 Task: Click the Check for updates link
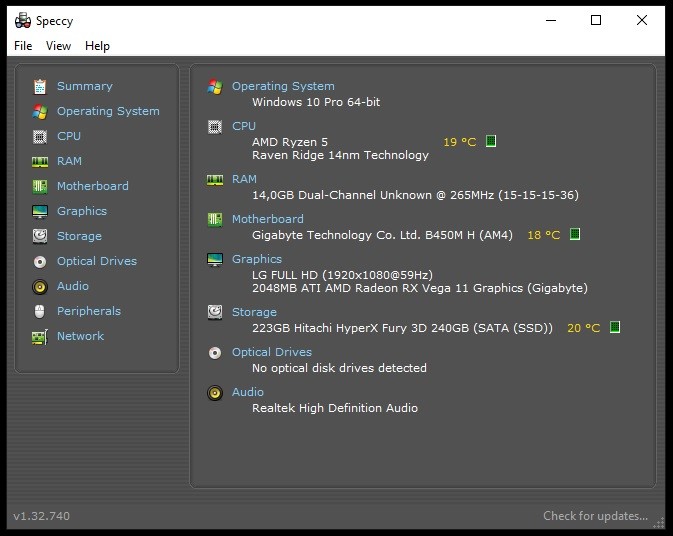pos(595,516)
